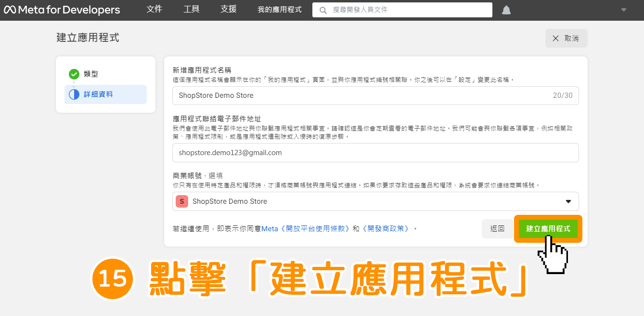Image resolution: width=644 pixels, height=316 pixels.
Task: Open the 支援 menu
Action: point(228,9)
